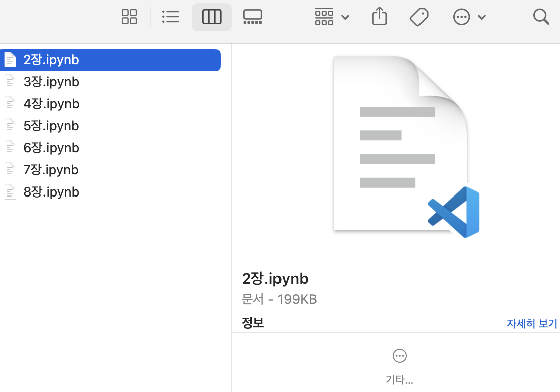560x392 pixels.
Task: Click the document icon beside 5장.ipynb
Action: pos(10,126)
